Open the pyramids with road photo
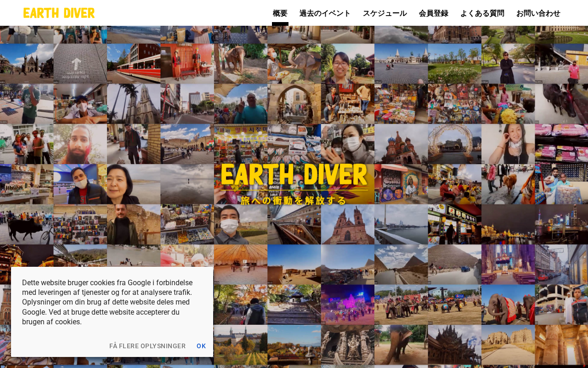The width and height of the screenshot is (588, 368). point(401,264)
